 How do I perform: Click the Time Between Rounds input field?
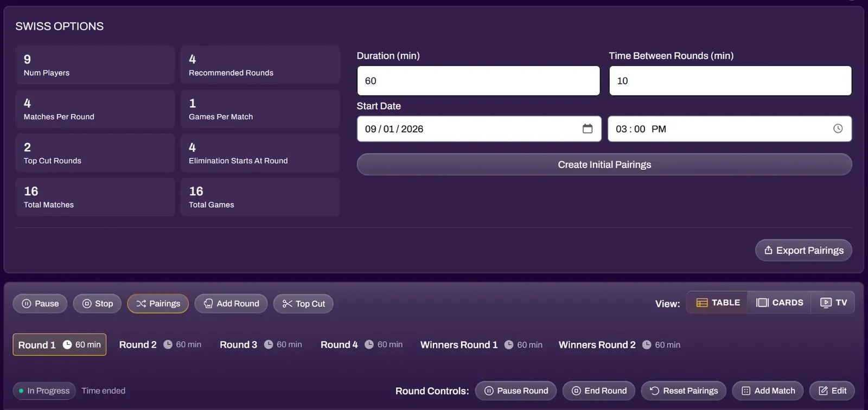730,81
